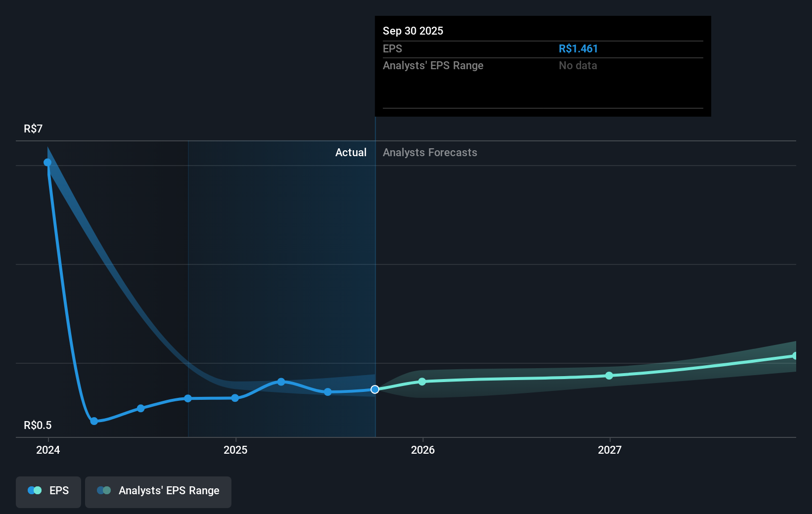Image resolution: width=812 pixels, height=514 pixels.
Task: Switch to the Analysts Forecasts section
Action: click(x=430, y=153)
